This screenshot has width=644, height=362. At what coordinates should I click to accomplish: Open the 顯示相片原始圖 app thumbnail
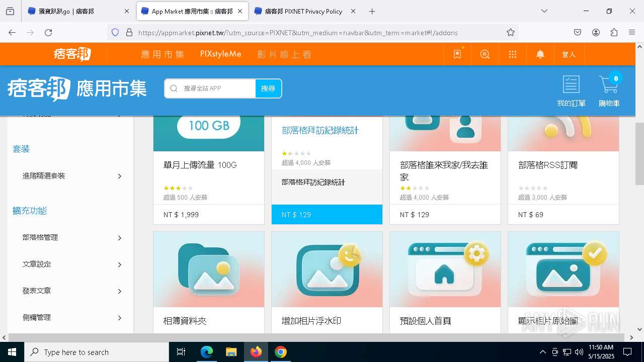click(x=563, y=269)
